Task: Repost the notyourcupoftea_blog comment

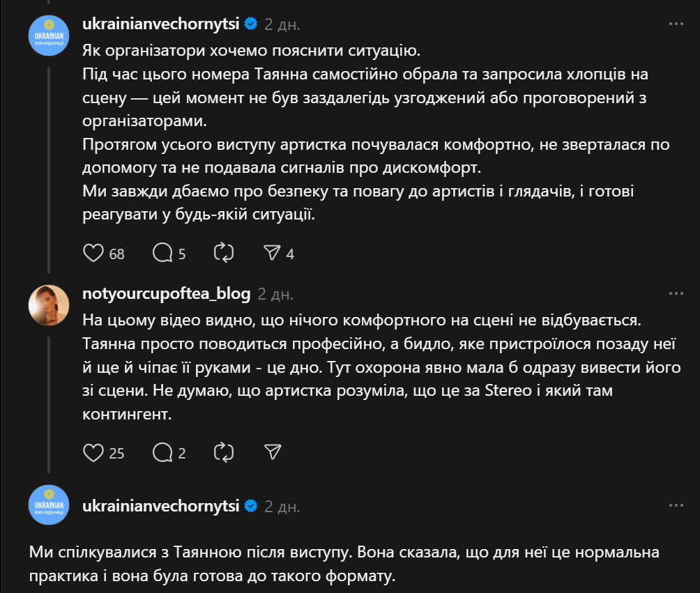Action: 225,453
